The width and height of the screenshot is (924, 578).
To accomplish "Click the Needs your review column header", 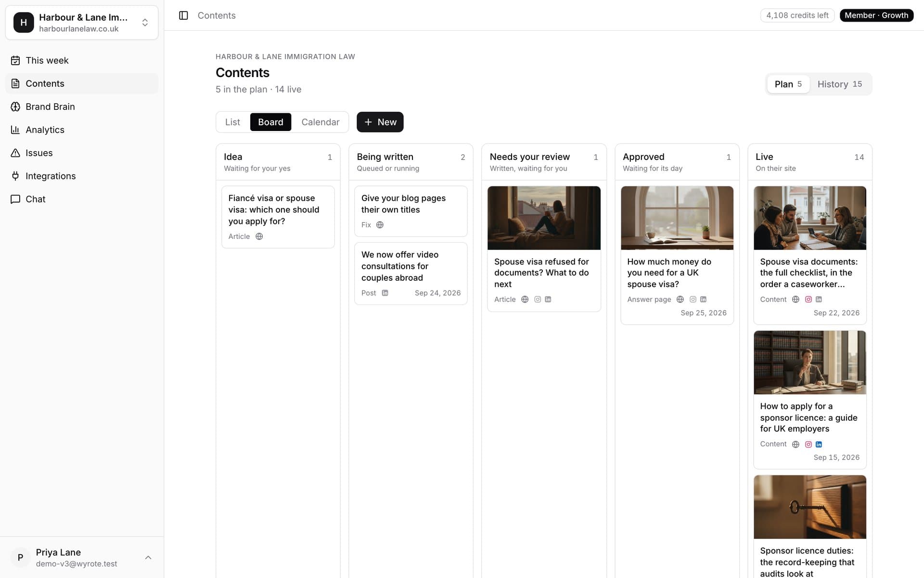I will (544, 162).
